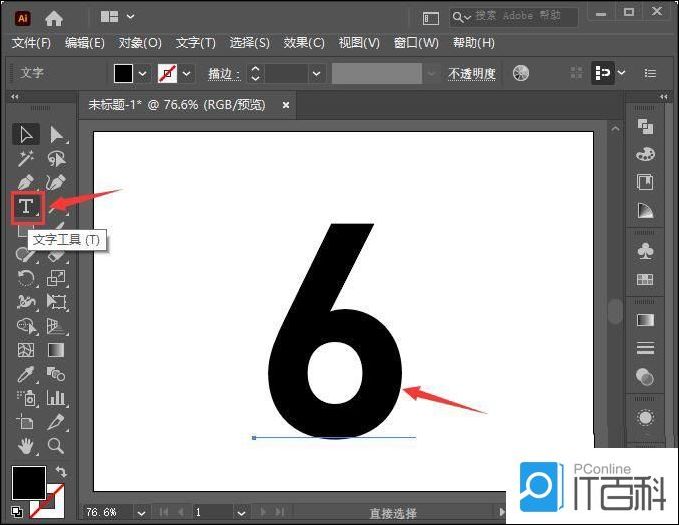This screenshot has width=679, height=525.
Task: Select the Shape Builder tool
Action: 26,326
